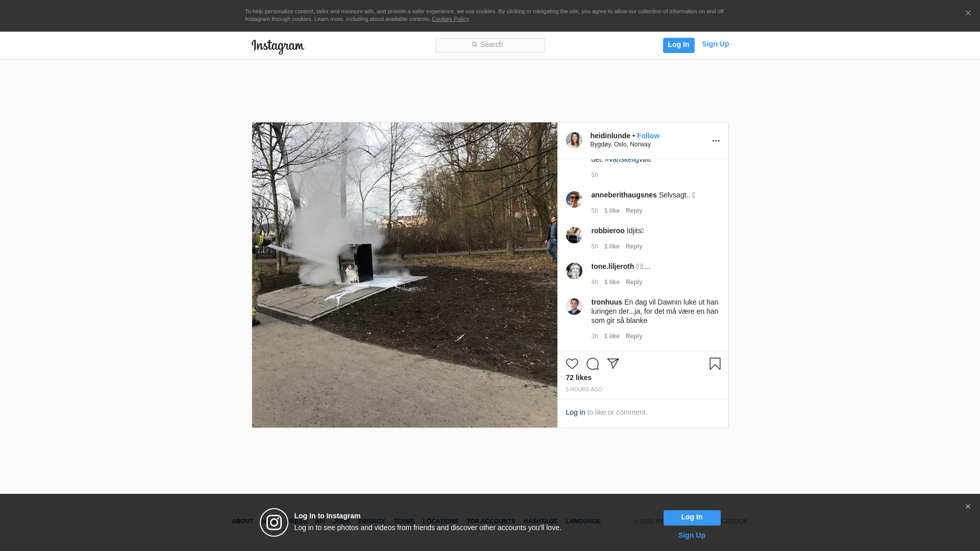Open heidinlunde profile avatar
This screenshot has width=980, height=551.
click(574, 140)
